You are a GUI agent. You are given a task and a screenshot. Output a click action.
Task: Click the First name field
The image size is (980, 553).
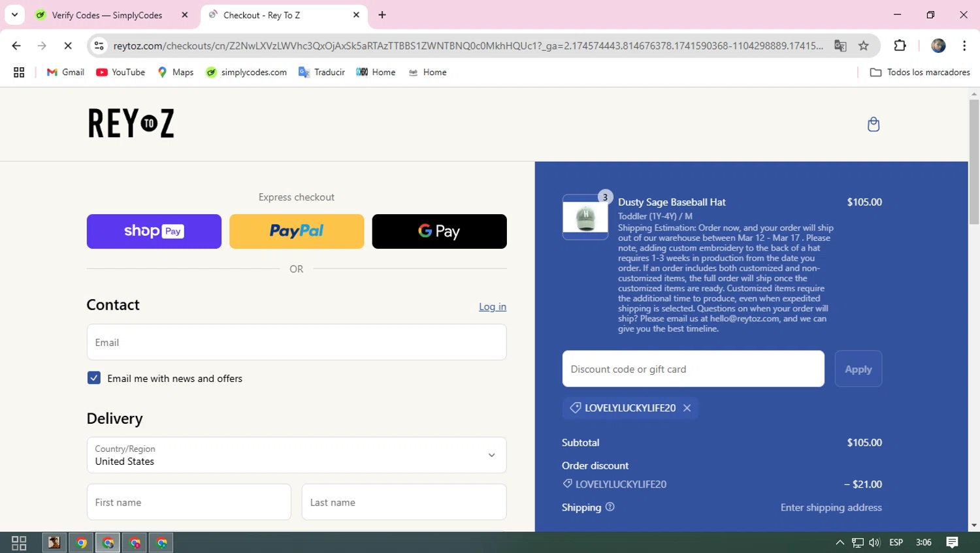coord(189,502)
